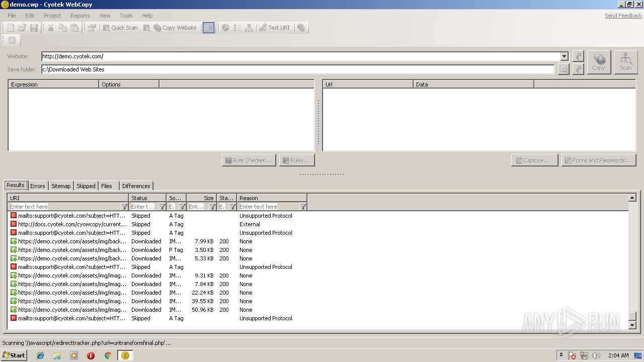This screenshot has height=362, width=644.
Task: Toggle the highlighted panel layout icon
Action: click(x=208, y=28)
